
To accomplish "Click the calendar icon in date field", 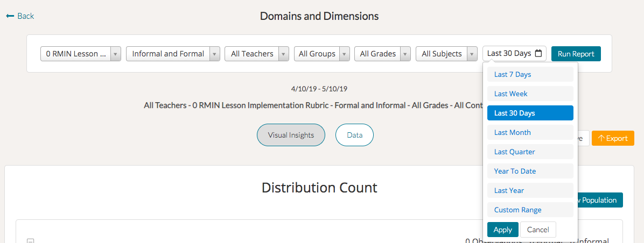I will [538, 54].
